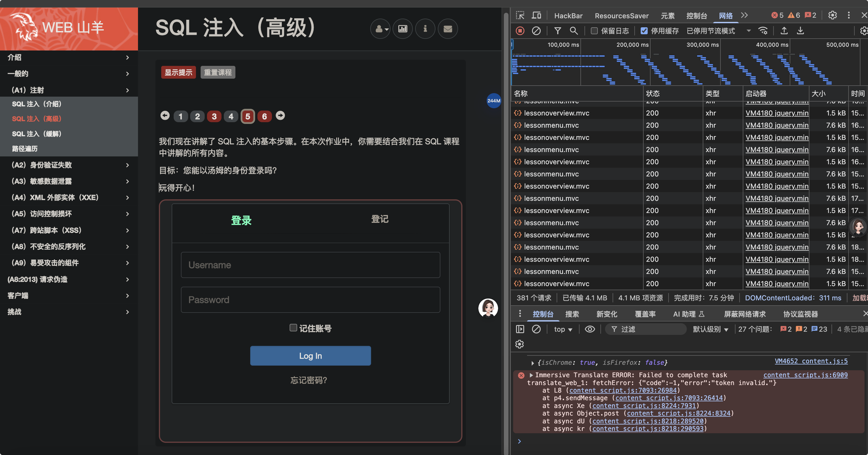Image resolution: width=868 pixels, height=455 pixels.
Task: Open the throttling mode dropdown
Action: click(719, 31)
